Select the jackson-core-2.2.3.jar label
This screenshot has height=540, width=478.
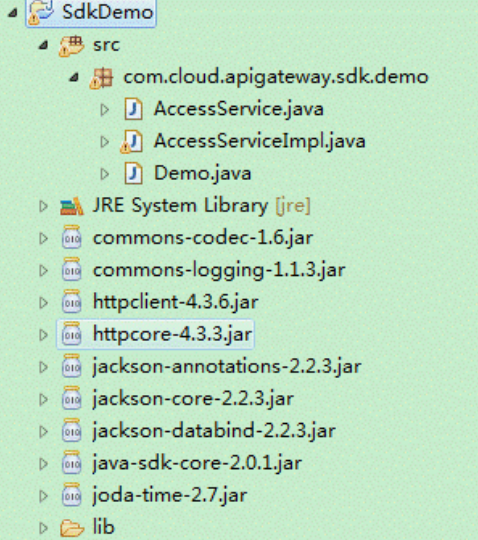193,399
